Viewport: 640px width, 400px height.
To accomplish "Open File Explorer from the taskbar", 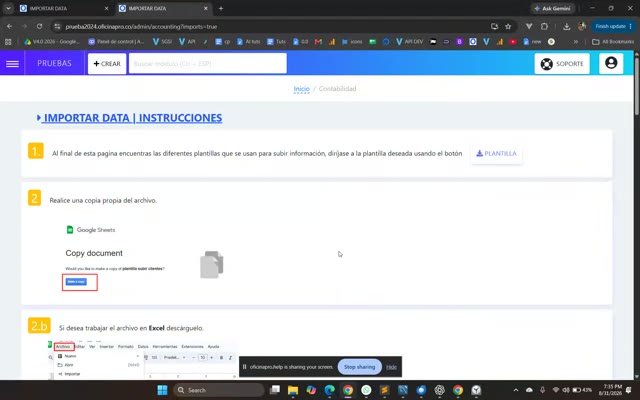I will pos(293,390).
